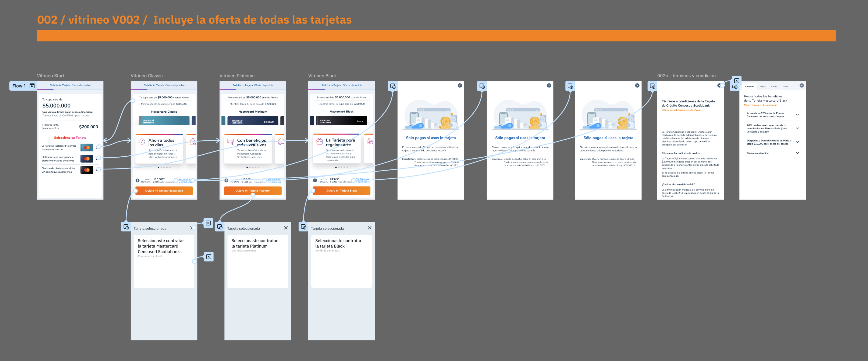Image resolution: width=868 pixels, height=361 pixels.
Task: Click the overlay icon on the Platinum Tarjeta seleccionada frame
Action: [x=220, y=227]
